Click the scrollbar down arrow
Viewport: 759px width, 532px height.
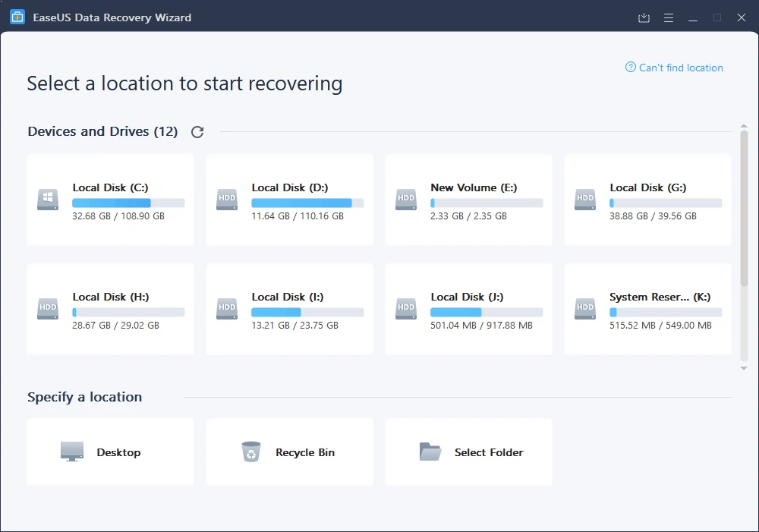tap(744, 368)
